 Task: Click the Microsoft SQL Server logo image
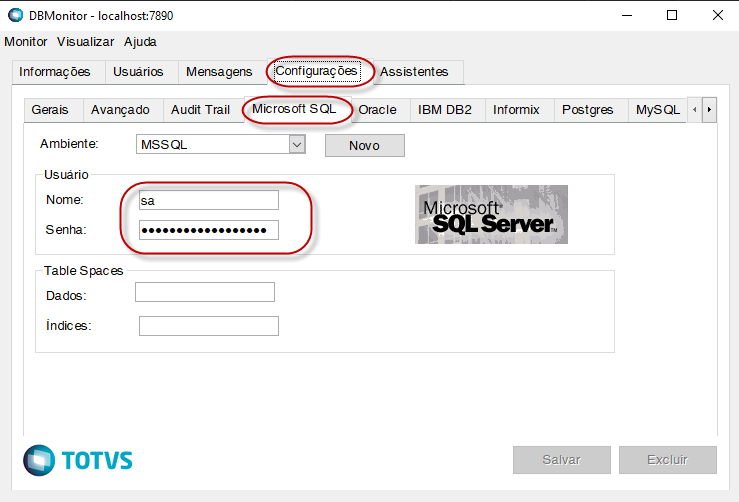click(x=492, y=214)
